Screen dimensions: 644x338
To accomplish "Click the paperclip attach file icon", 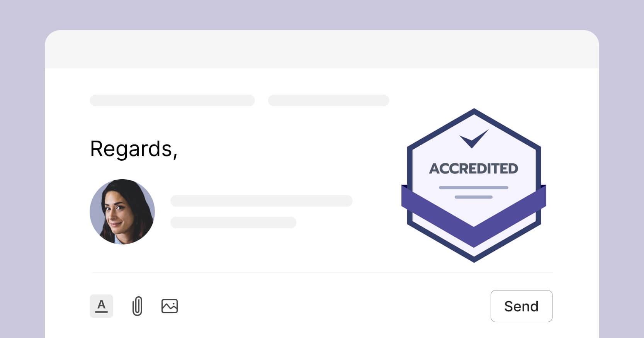I will (x=137, y=306).
